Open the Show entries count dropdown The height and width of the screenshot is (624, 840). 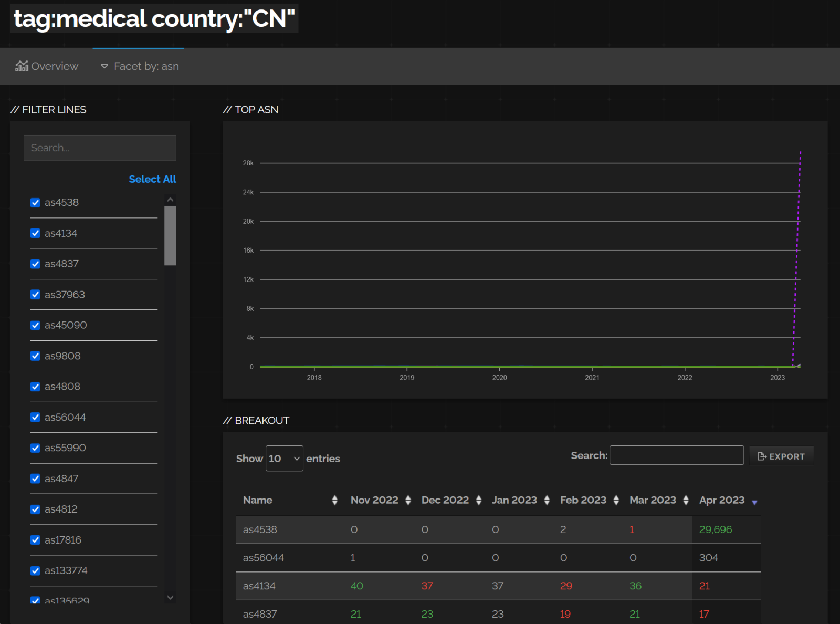point(285,459)
